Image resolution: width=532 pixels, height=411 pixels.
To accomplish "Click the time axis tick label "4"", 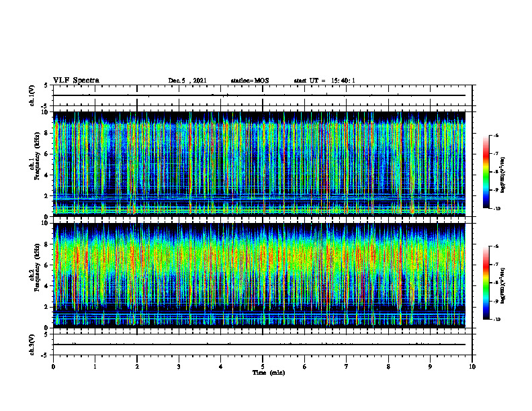I will [221, 367].
